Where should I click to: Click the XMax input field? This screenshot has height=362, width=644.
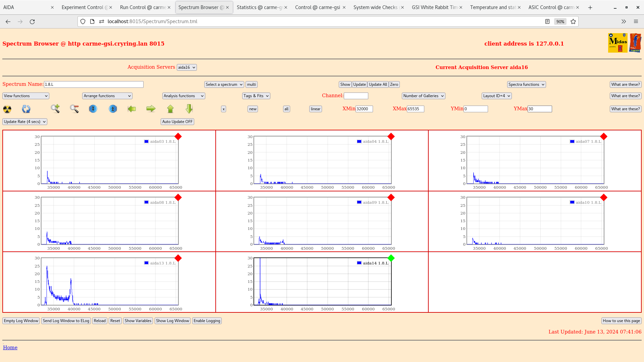(x=415, y=109)
